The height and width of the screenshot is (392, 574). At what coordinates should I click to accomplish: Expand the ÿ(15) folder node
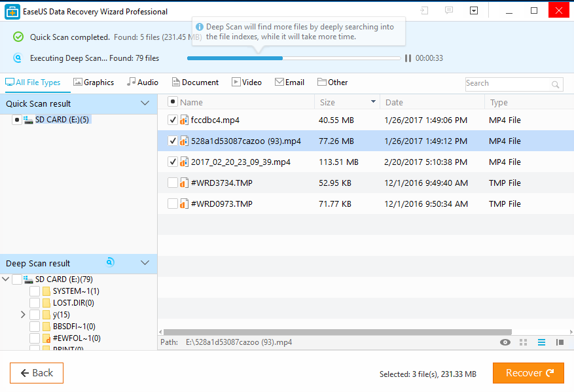(23, 314)
